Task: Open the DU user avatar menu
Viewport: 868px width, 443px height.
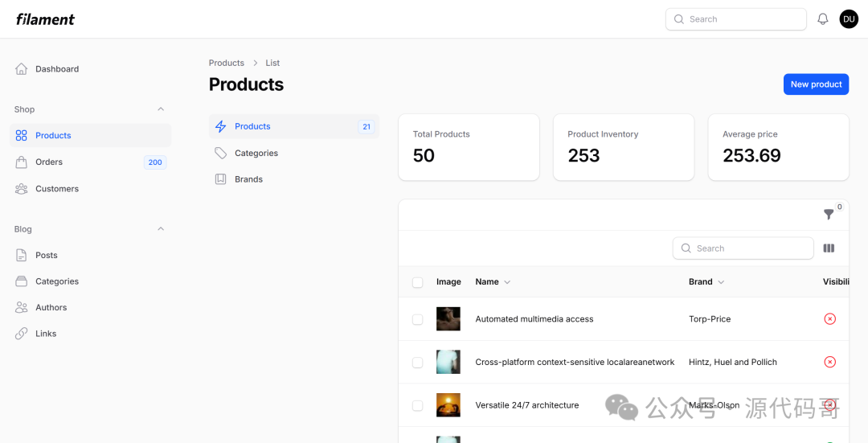Action: [x=849, y=19]
